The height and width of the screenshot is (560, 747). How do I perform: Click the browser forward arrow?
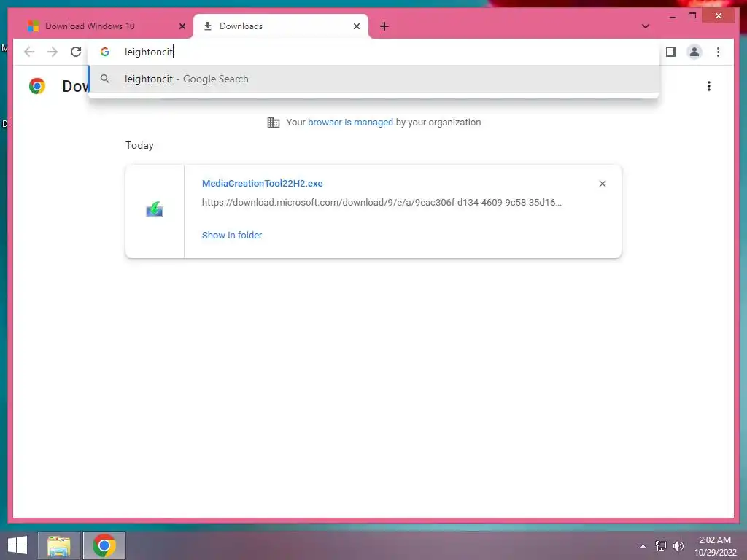[x=53, y=52]
